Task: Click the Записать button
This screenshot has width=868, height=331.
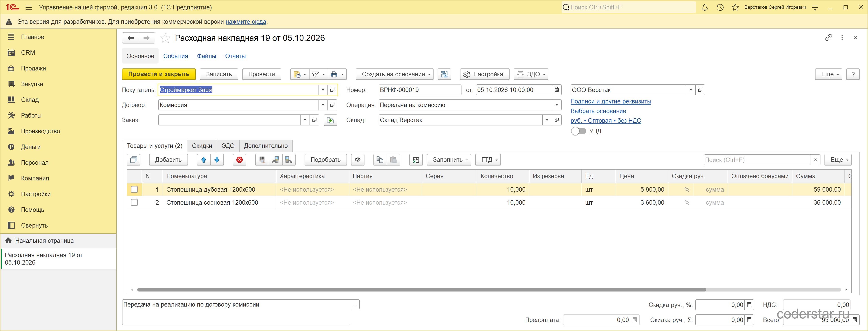Action: [x=219, y=74]
